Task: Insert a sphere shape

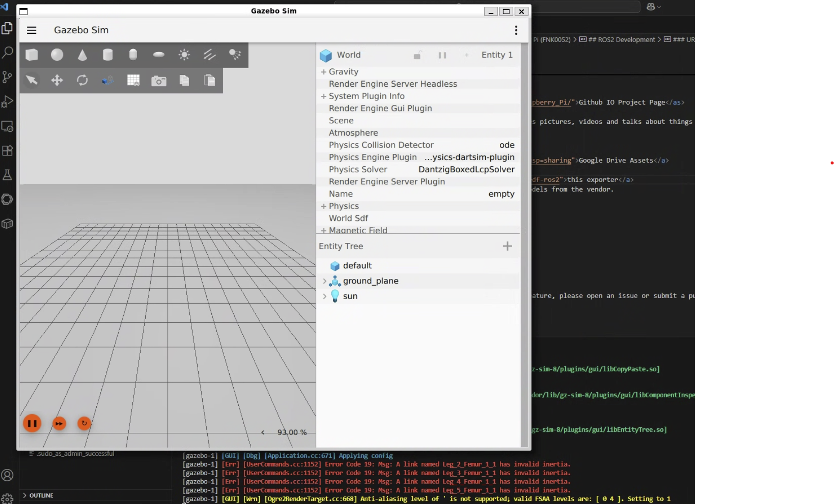Action: [x=57, y=55]
